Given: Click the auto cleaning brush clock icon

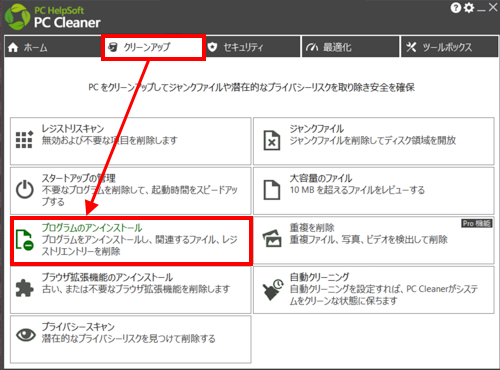Looking at the screenshot, I should click(x=273, y=290).
